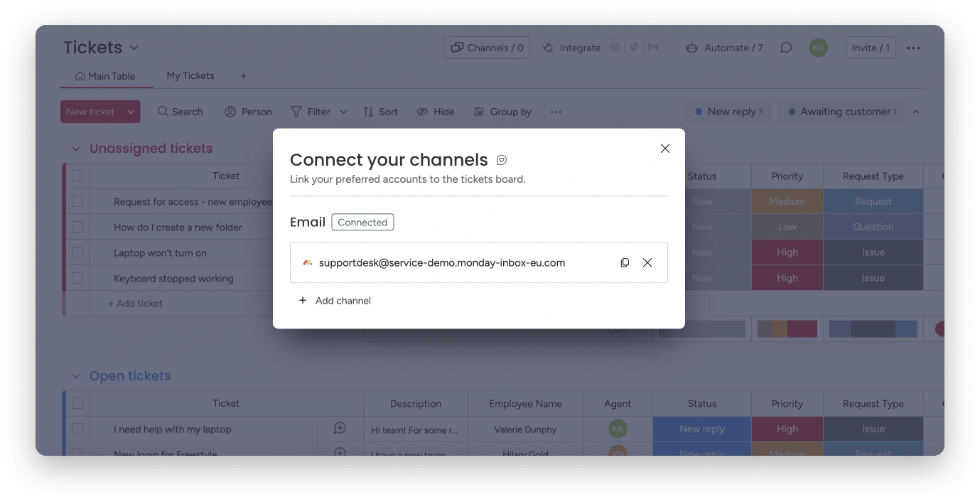Click the Gmail integration icon
980x502 pixels.
653,48
